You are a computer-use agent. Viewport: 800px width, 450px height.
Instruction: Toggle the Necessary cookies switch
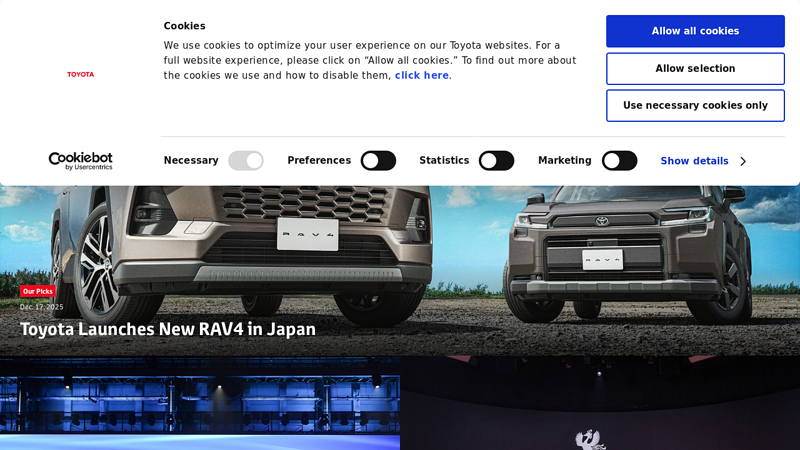(245, 161)
